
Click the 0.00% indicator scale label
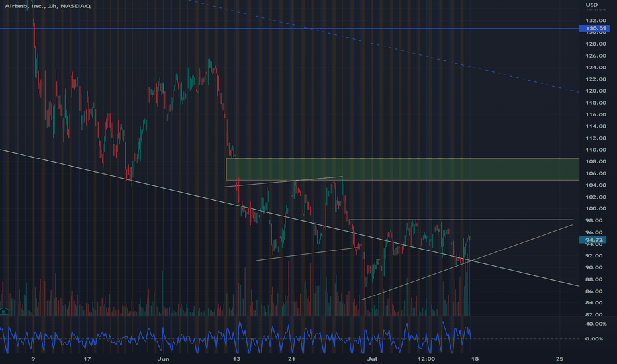[x=594, y=338]
